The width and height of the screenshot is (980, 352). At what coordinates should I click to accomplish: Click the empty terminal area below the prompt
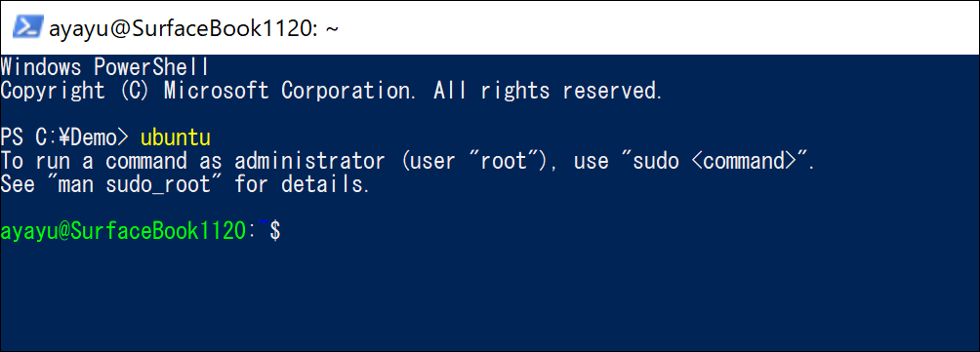[x=490, y=296]
